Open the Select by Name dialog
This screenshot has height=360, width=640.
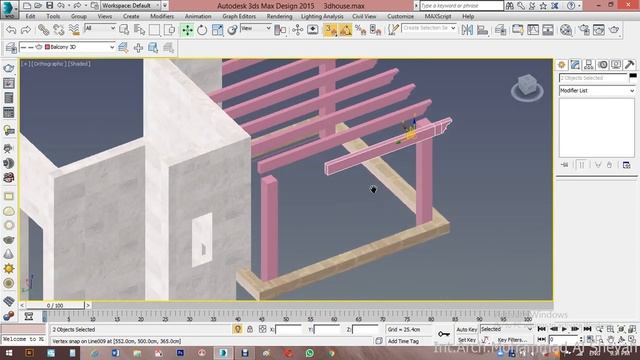(139, 30)
